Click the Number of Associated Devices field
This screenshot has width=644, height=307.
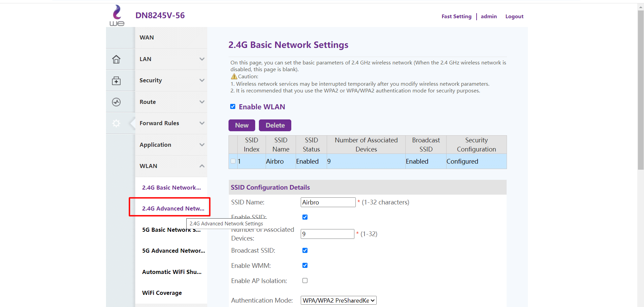pos(327,234)
